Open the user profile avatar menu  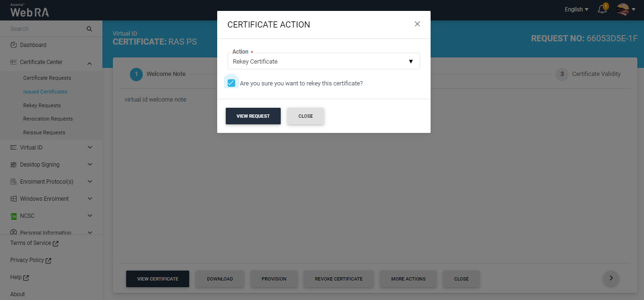pyautogui.click(x=623, y=9)
